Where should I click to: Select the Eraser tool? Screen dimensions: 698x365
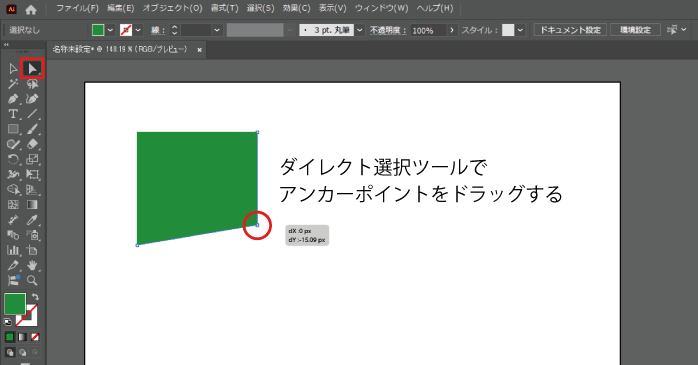[x=32, y=144]
